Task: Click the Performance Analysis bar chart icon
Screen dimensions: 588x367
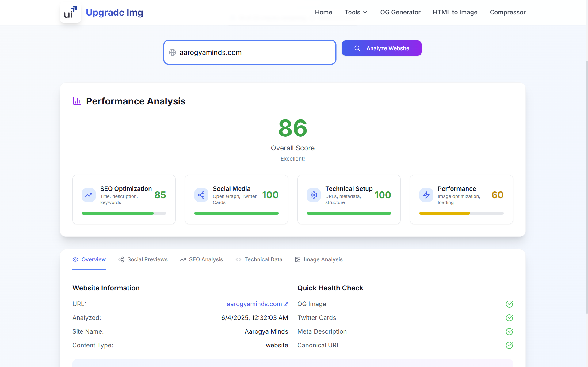Action: 77,101
